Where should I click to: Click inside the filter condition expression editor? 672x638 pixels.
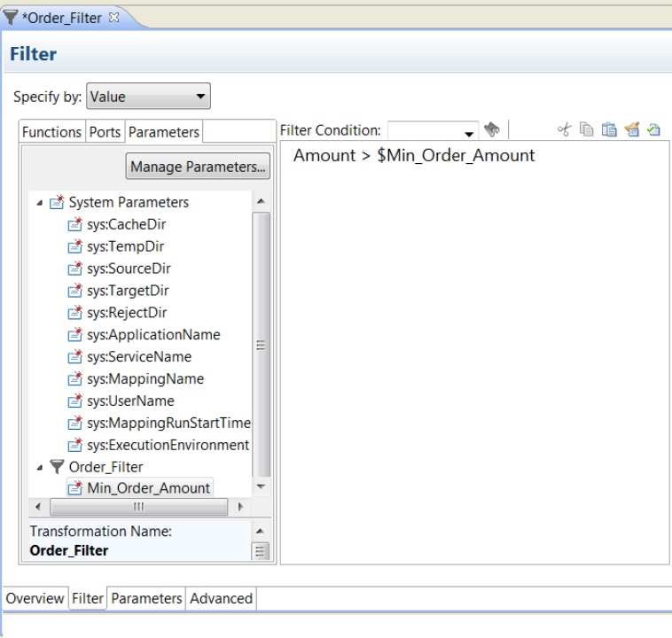pyautogui.click(x=474, y=352)
